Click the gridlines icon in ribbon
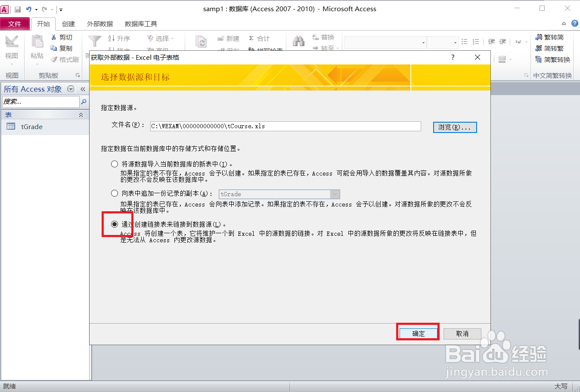The image size is (580, 392). [502, 59]
